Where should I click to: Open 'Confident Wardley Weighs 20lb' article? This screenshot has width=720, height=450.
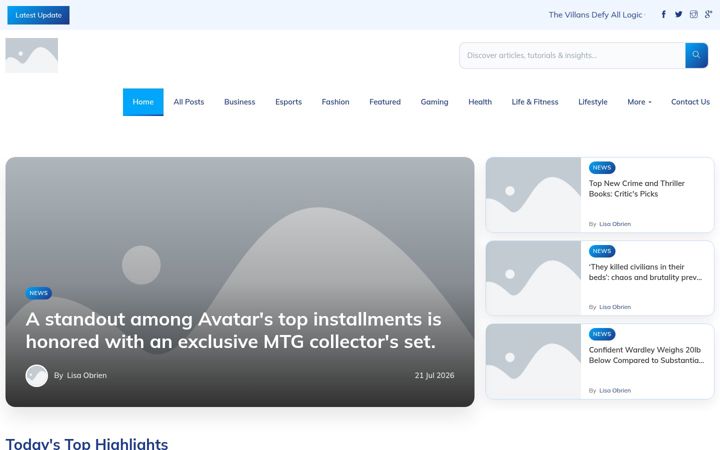tap(646, 355)
